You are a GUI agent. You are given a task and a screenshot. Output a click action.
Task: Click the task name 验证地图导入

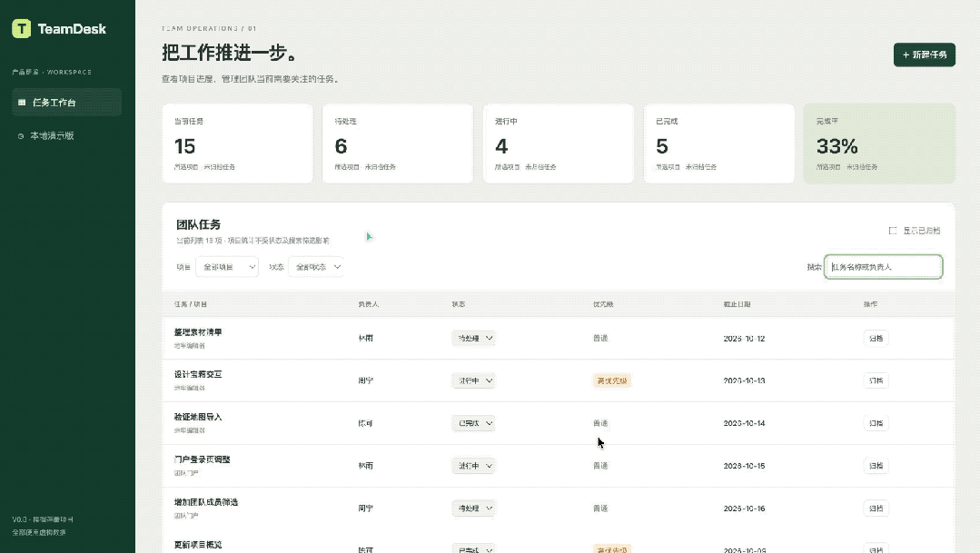(x=198, y=418)
